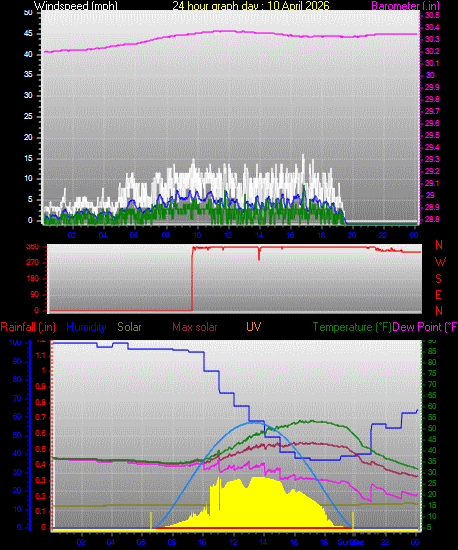
Task: Click the 180 wind direction degree label
Action: coord(33,279)
